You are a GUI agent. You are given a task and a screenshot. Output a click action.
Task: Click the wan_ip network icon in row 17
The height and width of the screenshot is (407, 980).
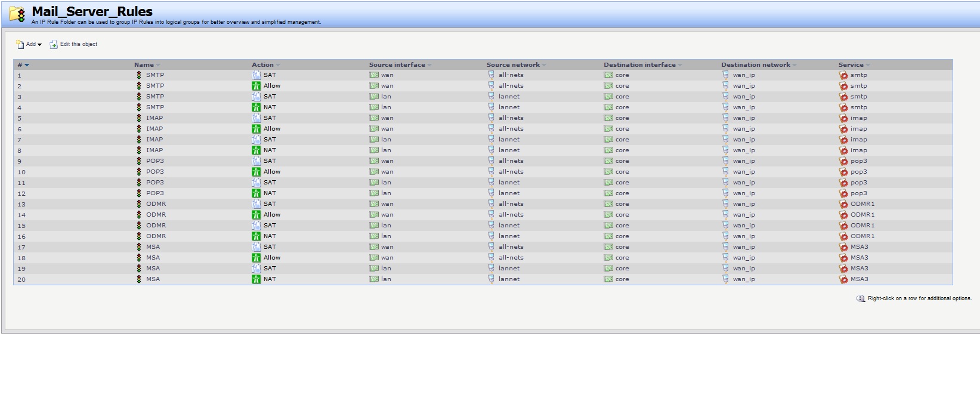click(725, 247)
